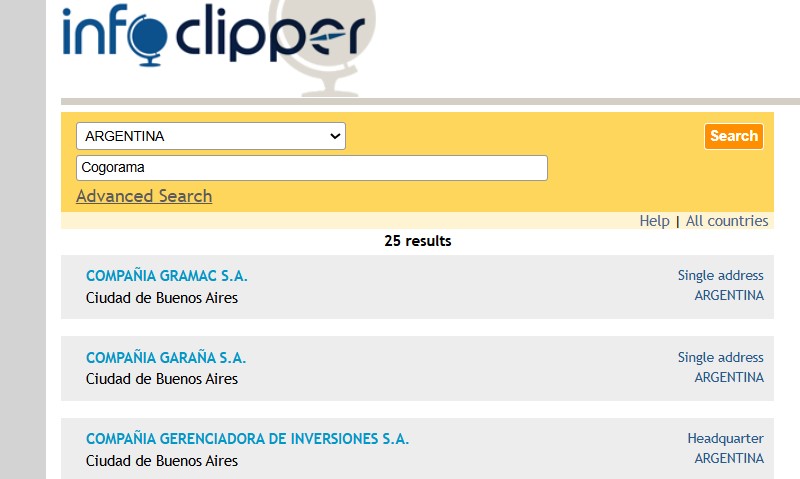Click 'Single address' in the GARAÑA row

(x=720, y=357)
